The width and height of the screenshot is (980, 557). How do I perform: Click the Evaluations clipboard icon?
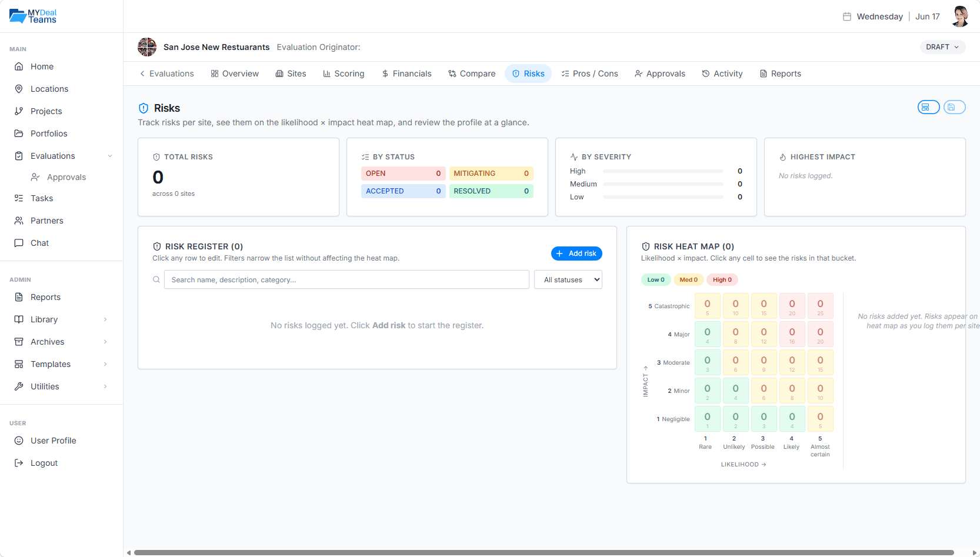click(x=19, y=156)
